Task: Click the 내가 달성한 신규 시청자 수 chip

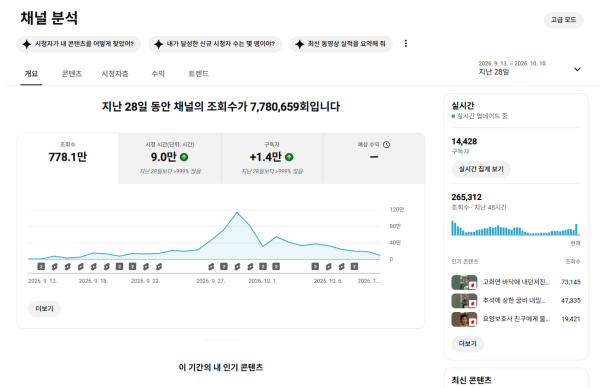Action: click(215, 44)
